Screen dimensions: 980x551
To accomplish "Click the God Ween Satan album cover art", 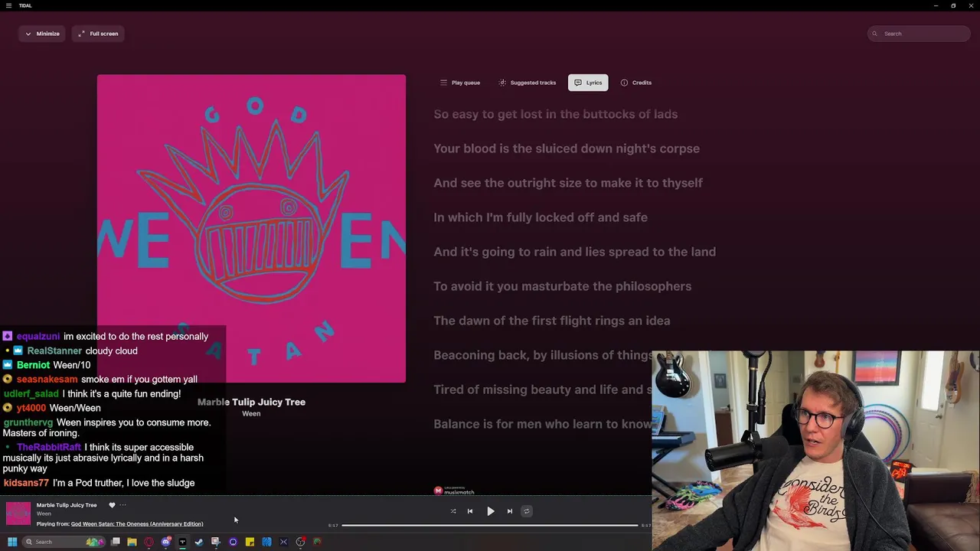I will [251, 228].
